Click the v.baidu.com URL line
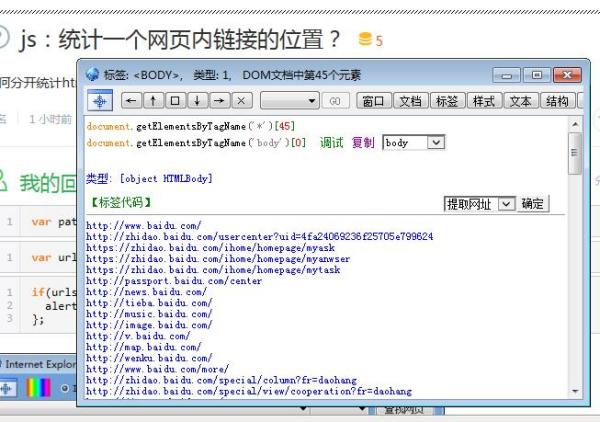 (138, 336)
